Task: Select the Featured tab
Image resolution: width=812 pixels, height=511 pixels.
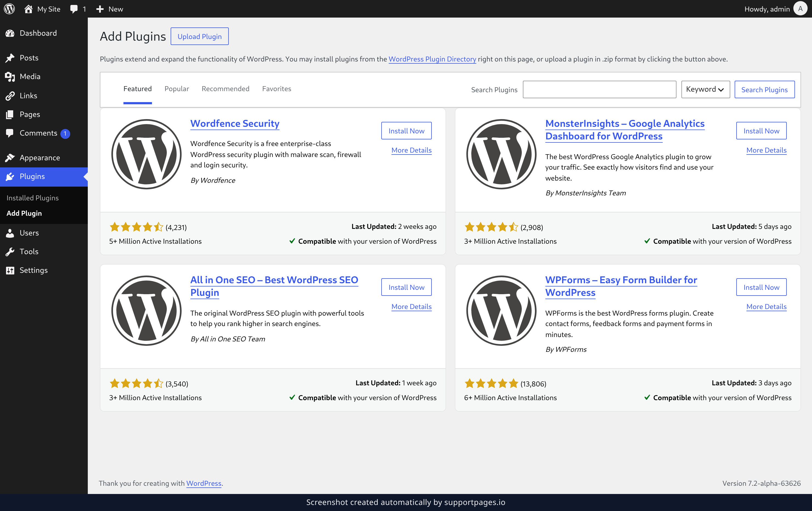Action: [x=138, y=89]
